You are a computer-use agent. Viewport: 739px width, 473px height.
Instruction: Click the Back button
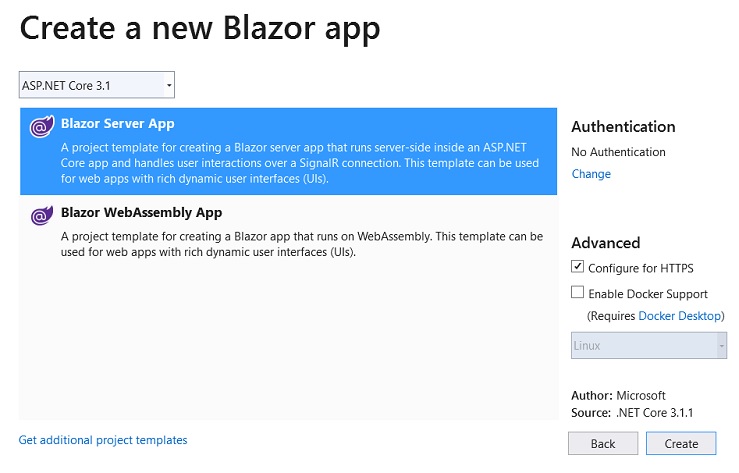click(x=603, y=444)
